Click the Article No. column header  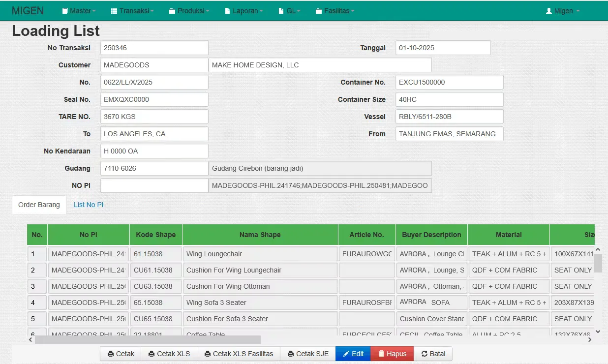point(367,235)
